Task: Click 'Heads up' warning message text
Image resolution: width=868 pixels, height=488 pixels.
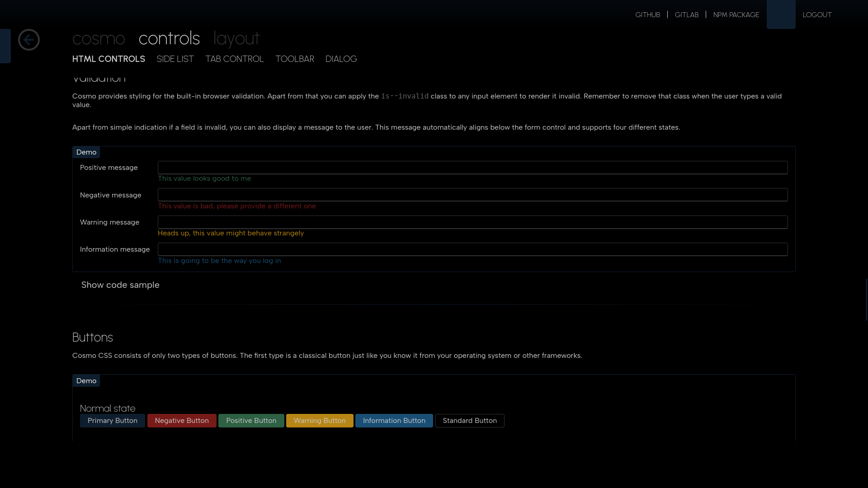Action: [231, 233]
